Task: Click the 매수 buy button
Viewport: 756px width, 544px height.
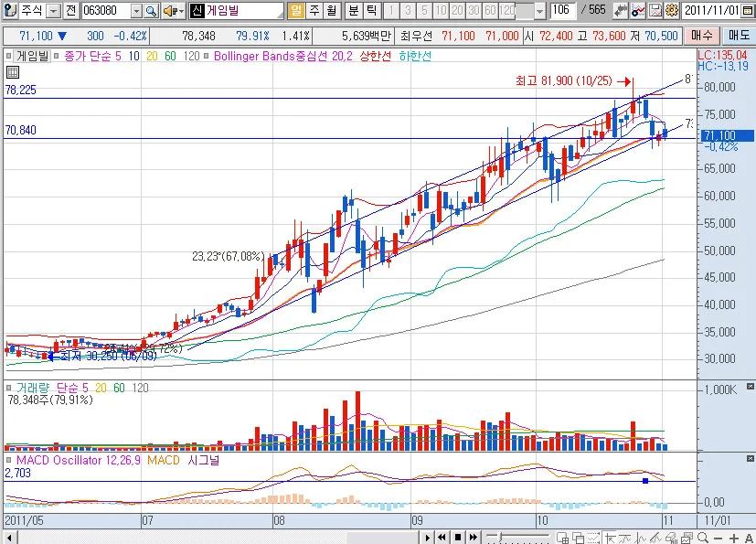Action: pyautogui.click(x=701, y=36)
